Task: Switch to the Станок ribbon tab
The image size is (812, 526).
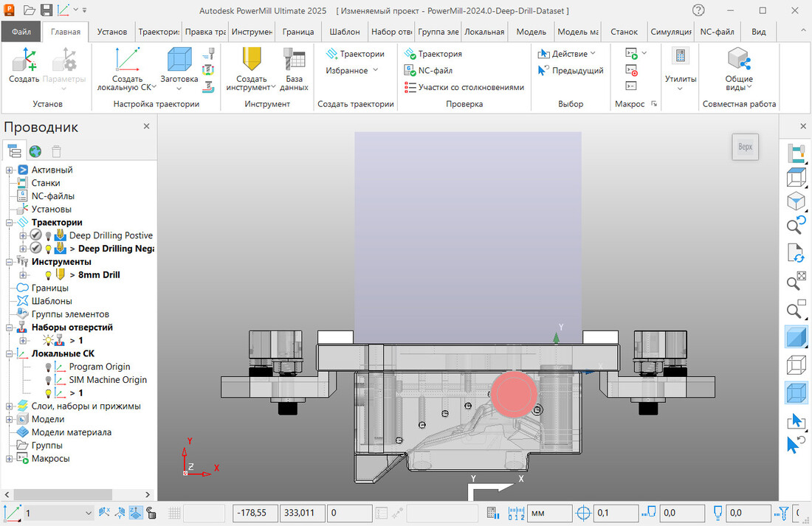Action: pyautogui.click(x=624, y=32)
